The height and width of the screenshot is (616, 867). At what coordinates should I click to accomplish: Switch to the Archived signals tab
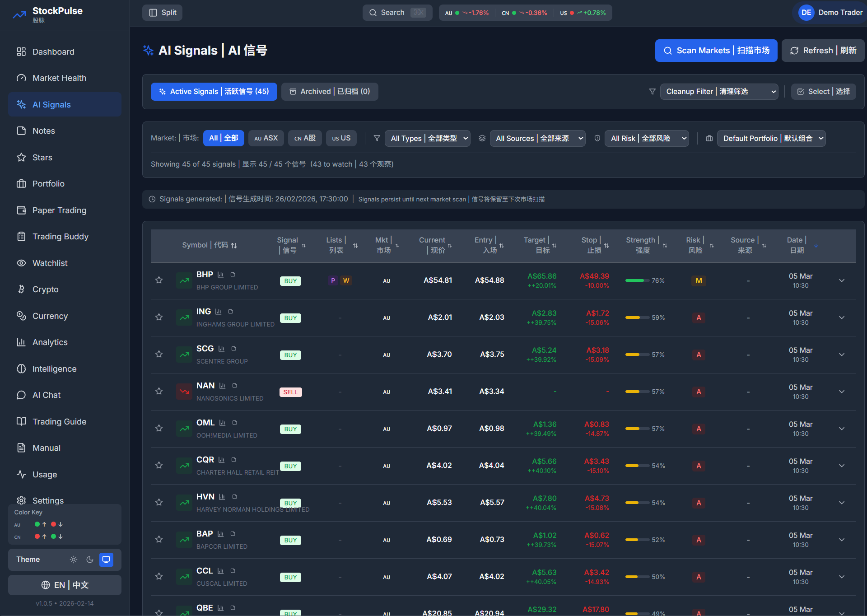[x=330, y=92]
